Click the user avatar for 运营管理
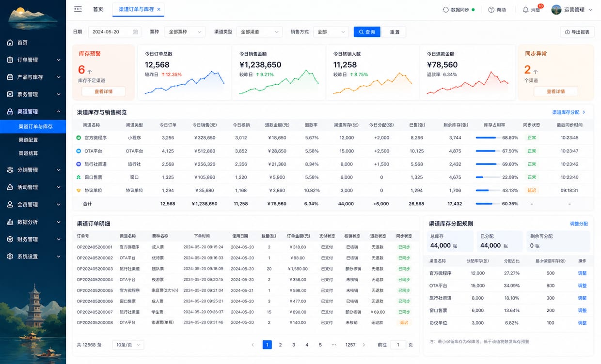This screenshot has height=364, width=601. point(556,10)
